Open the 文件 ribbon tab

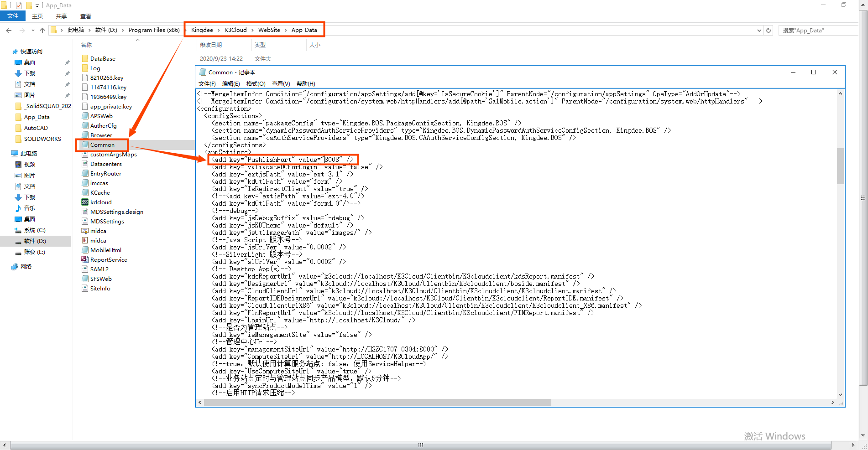point(13,16)
